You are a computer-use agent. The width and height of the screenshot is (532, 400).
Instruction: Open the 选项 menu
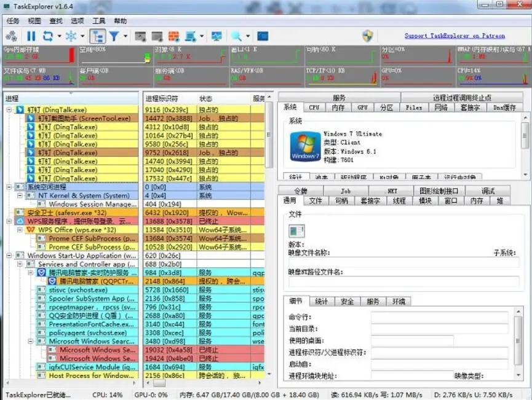(x=77, y=20)
